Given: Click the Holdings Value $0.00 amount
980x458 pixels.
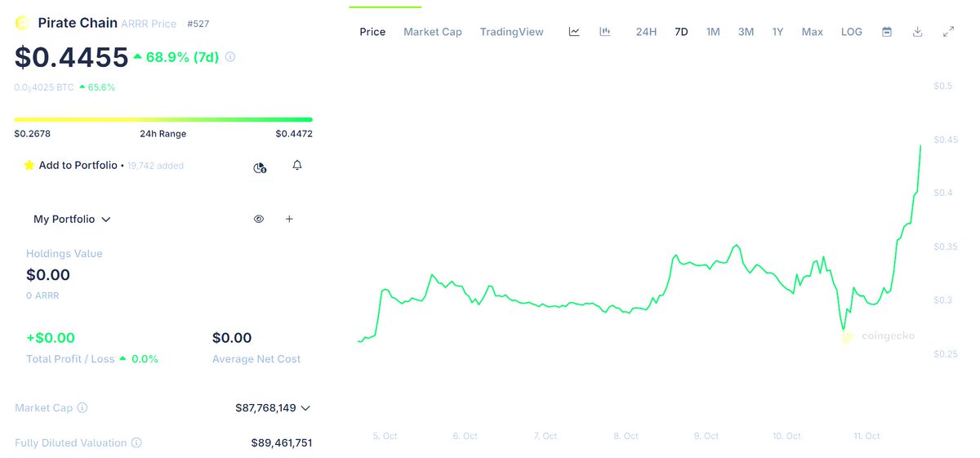Looking at the screenshot, I should click(x=48, y=275).
